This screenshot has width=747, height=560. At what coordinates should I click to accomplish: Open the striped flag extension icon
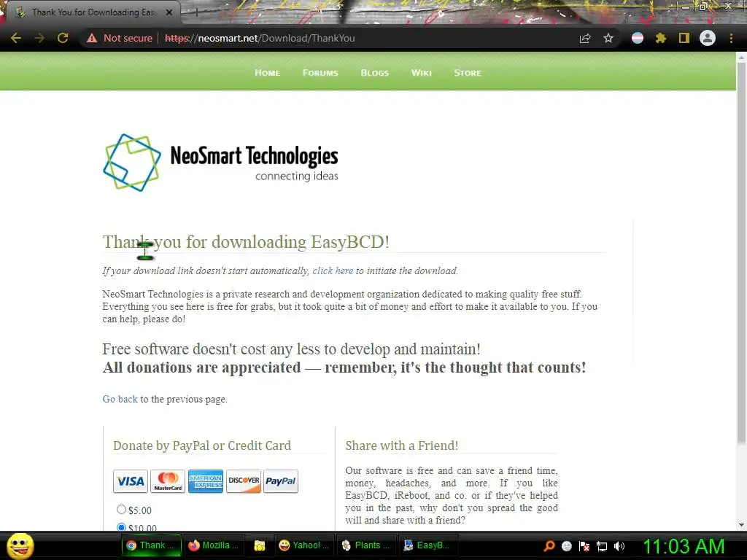638,38
